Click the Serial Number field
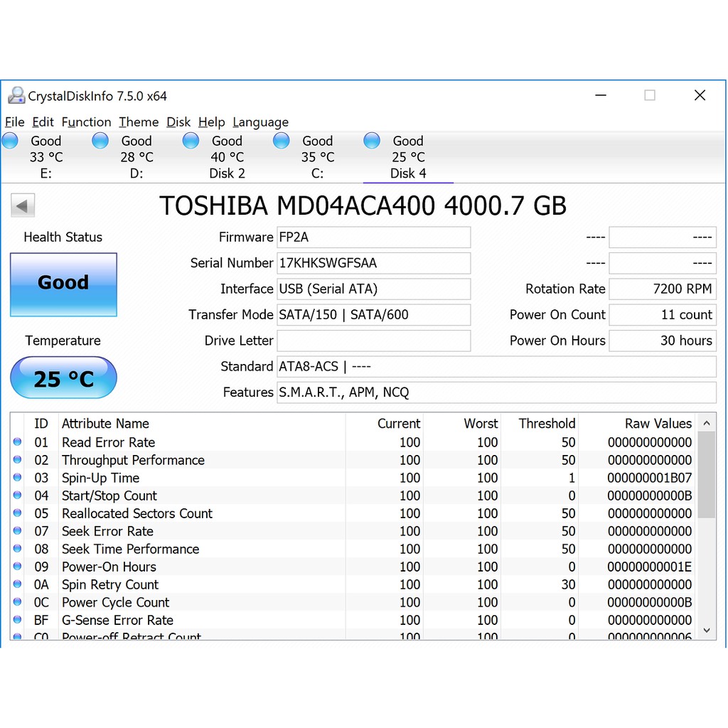728x728 pixels. click(373, 263)
